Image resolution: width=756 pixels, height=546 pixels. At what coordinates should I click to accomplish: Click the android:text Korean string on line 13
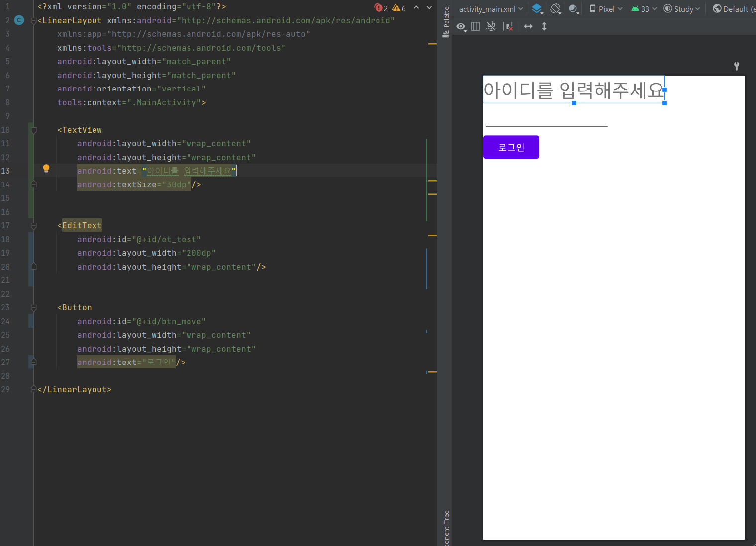point(157,171)
